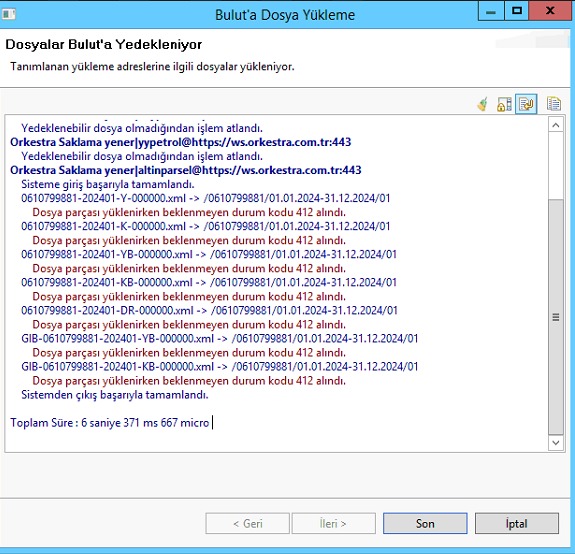Copy log contents with the documents icon

(x=553, y=104)
